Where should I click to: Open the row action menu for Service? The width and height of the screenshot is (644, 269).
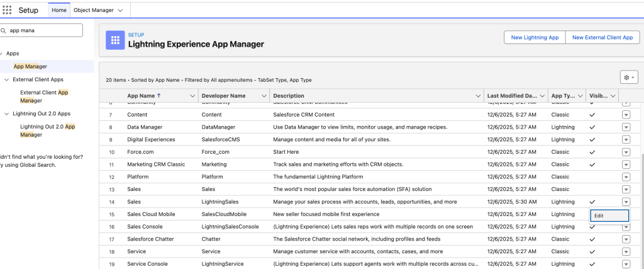click(626, 251)
